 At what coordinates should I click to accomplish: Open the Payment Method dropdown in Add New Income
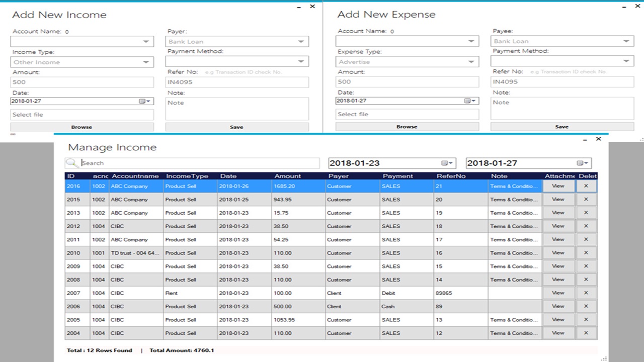(x=300, y=61)
